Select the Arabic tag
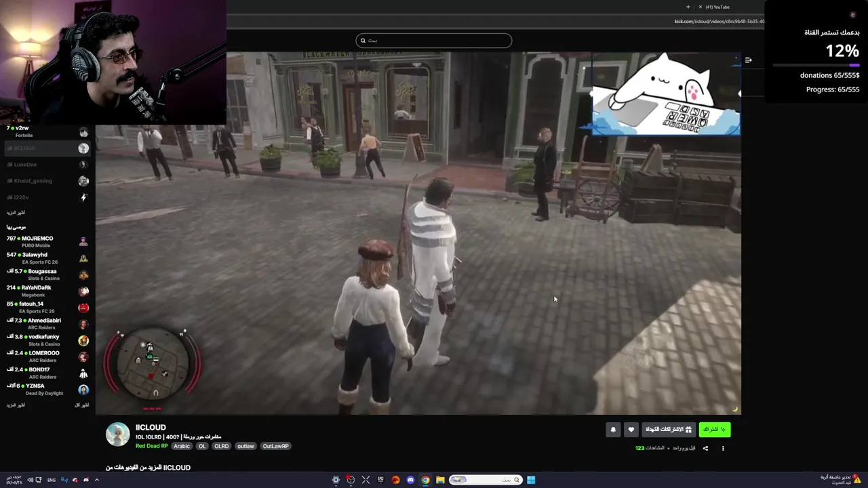This screenshot has height=488, width=868. click(182, 446)
